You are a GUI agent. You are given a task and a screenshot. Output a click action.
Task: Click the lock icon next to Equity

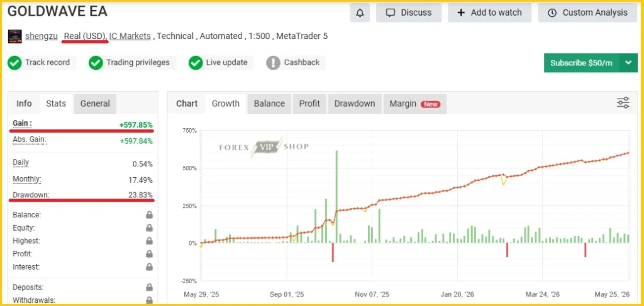click(x=149, y=228)
